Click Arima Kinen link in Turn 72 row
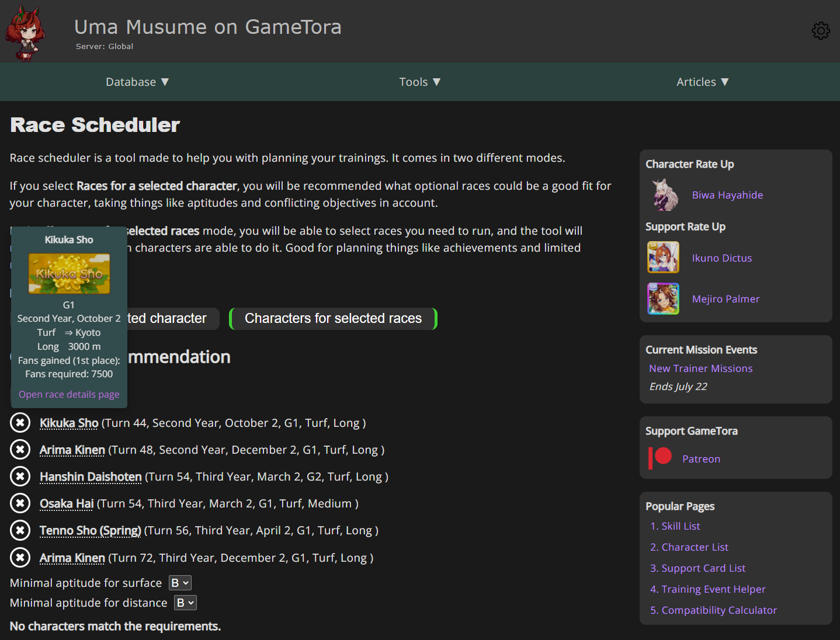 72,558
